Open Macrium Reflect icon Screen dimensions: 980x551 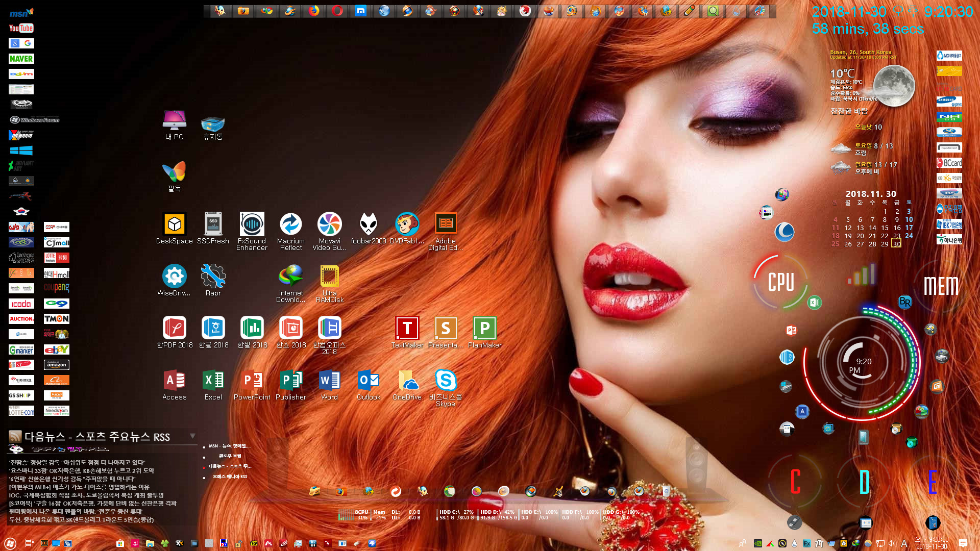point(291,231)
